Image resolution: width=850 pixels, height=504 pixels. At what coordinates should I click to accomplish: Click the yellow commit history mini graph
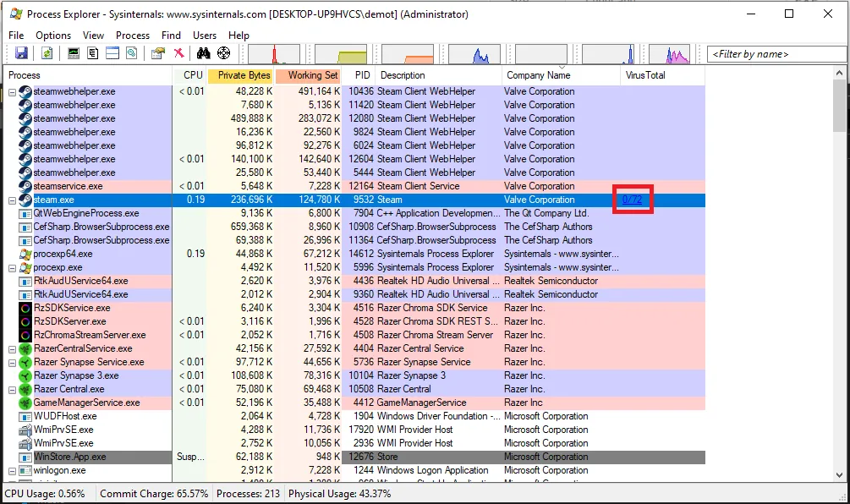coord(341,54)
